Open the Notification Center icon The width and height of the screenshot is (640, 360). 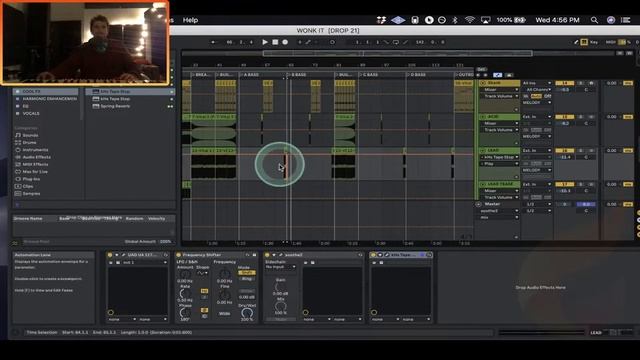click(x=626, y=20)
